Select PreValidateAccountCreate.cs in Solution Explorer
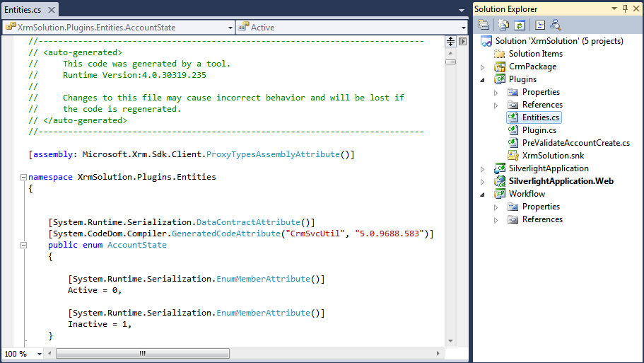The image size is (644, 363). tap(576, 143)
